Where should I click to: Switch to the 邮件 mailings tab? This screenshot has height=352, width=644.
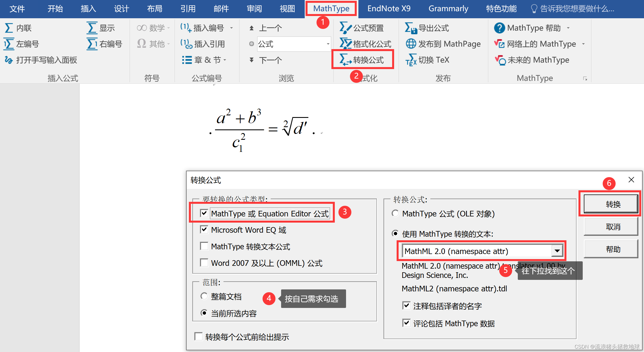point(221,9)
